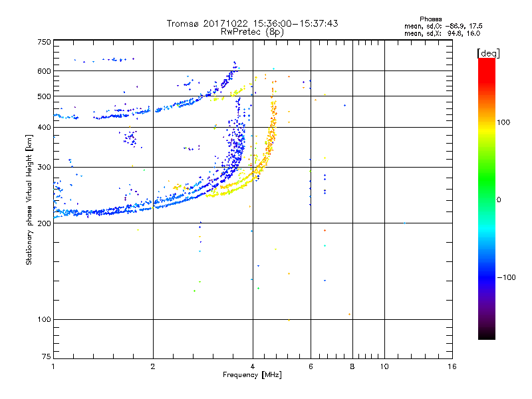The height and width of the screenshot is (399, 532).
Task: Click the 'Phases' header label
Action: [x=430, y=19]
